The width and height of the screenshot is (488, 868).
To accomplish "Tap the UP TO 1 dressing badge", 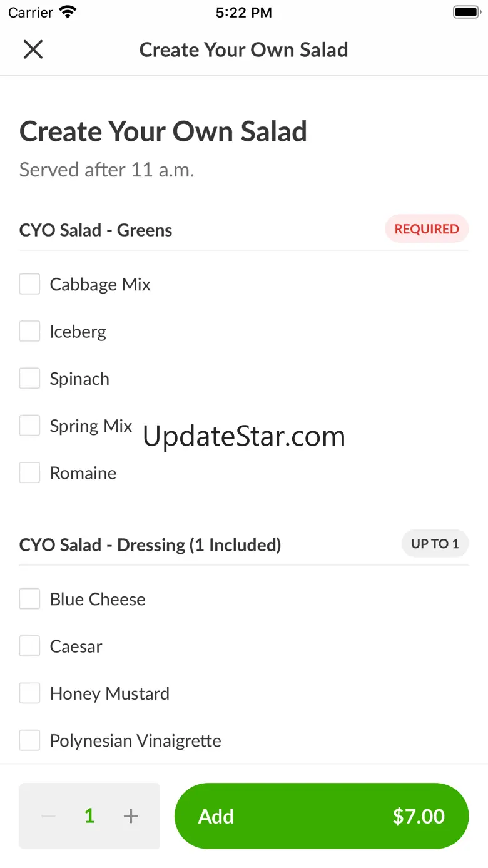I will click(x=435, y=544).
